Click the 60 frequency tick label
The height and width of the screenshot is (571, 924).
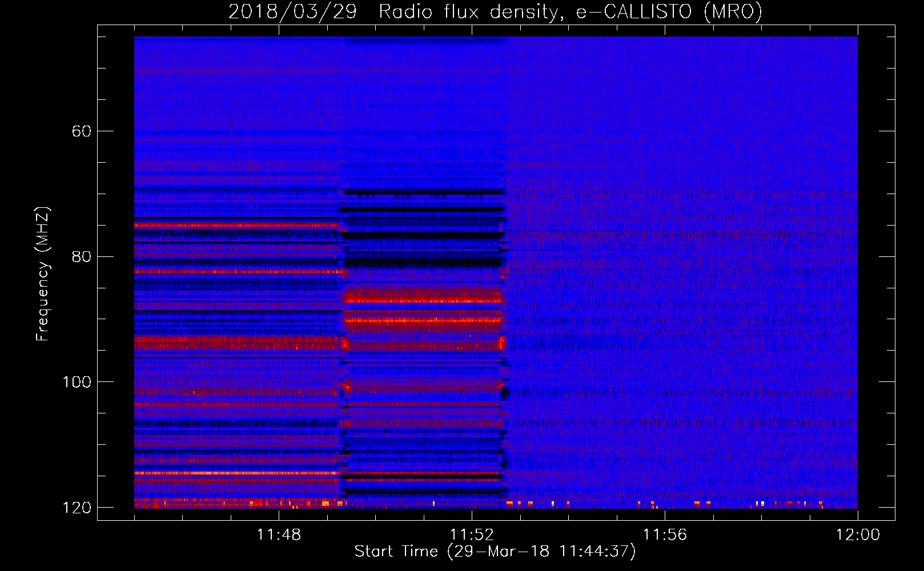82,131
